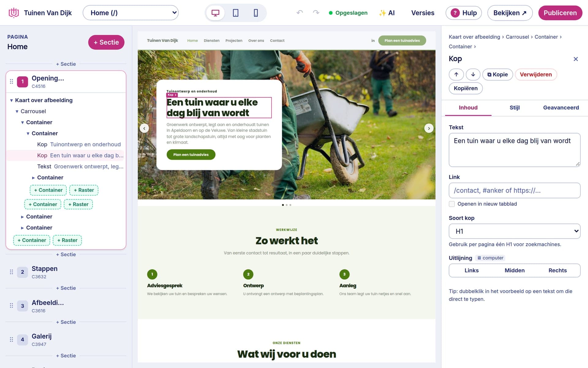This screenshot has height=368, width=588.
Task: Grab the drag handle of Galerij section
Action: click(x=11, y=339)
